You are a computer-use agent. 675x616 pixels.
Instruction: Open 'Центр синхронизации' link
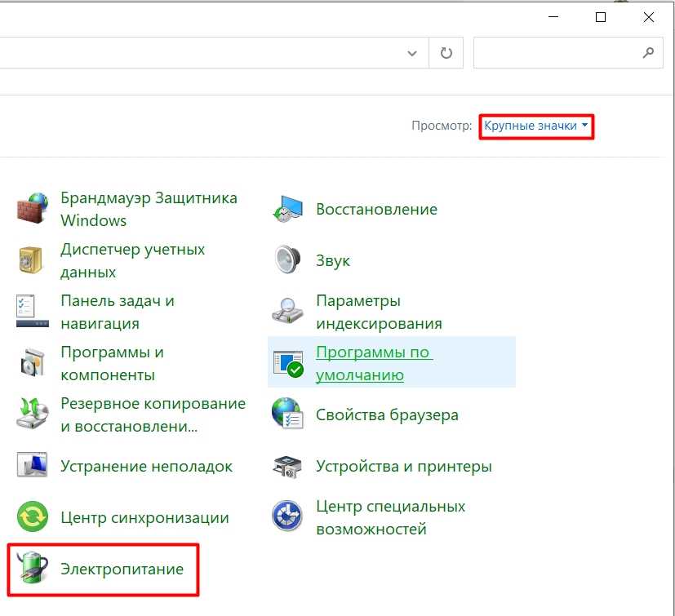tap(144, 517)
